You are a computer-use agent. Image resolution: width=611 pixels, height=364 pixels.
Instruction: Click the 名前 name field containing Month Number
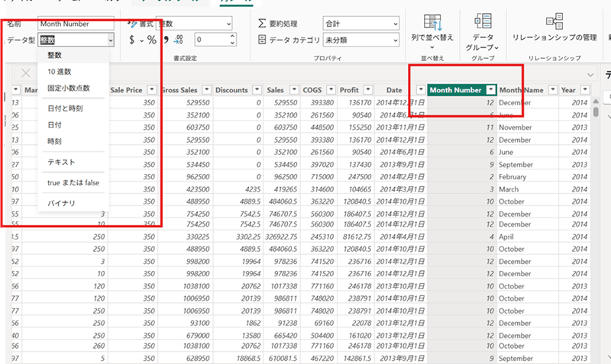(x=74, y=24)
